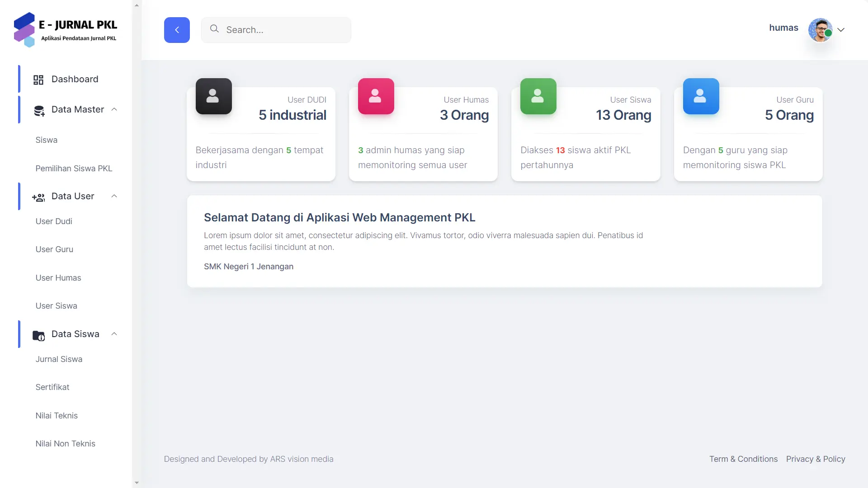Click the 'User Humas' card label

(466, 100)
